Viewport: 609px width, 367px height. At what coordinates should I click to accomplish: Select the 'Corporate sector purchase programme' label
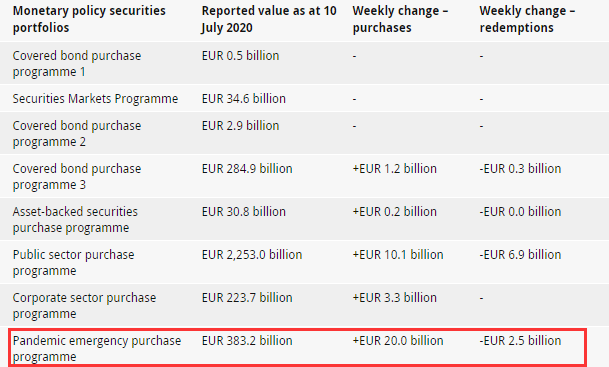[x=84, y=306]
